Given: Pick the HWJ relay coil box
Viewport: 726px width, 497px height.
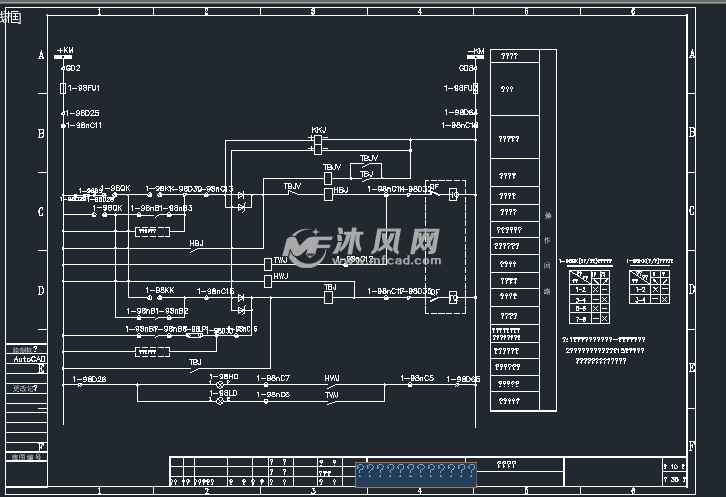Looking at the screenshot, I should tap(268, 281).
